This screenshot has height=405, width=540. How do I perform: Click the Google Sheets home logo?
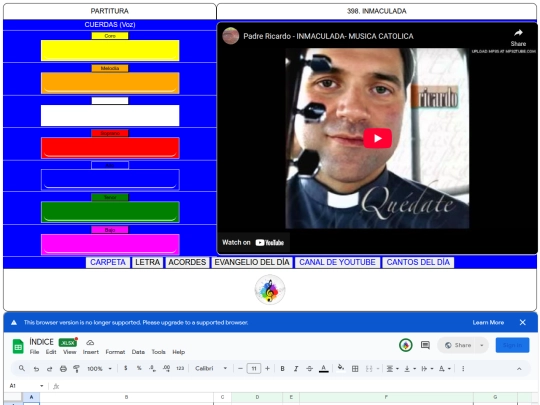tap(18, 346)
